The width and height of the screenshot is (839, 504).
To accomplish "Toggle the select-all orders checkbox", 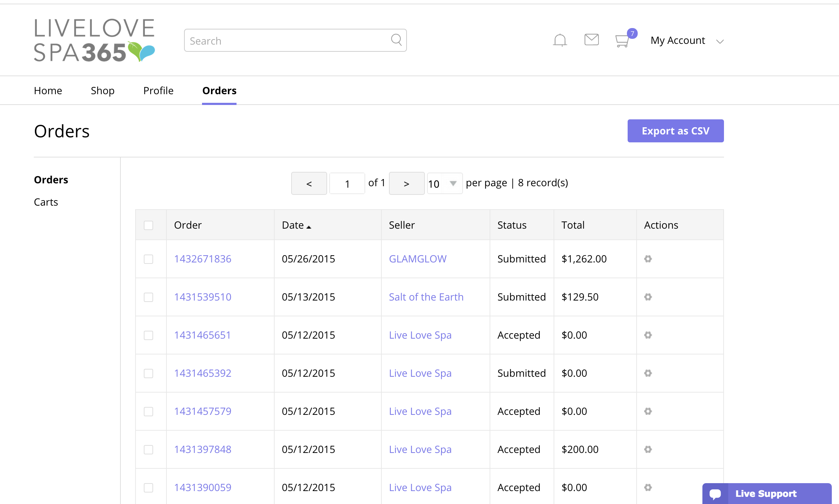I will click(x=148, y=225).
